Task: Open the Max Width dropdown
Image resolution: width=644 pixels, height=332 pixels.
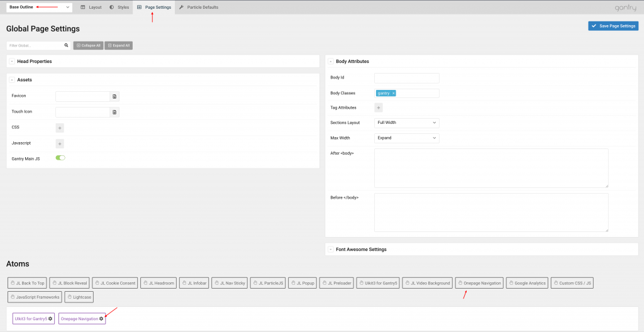Action: [406, 138]
